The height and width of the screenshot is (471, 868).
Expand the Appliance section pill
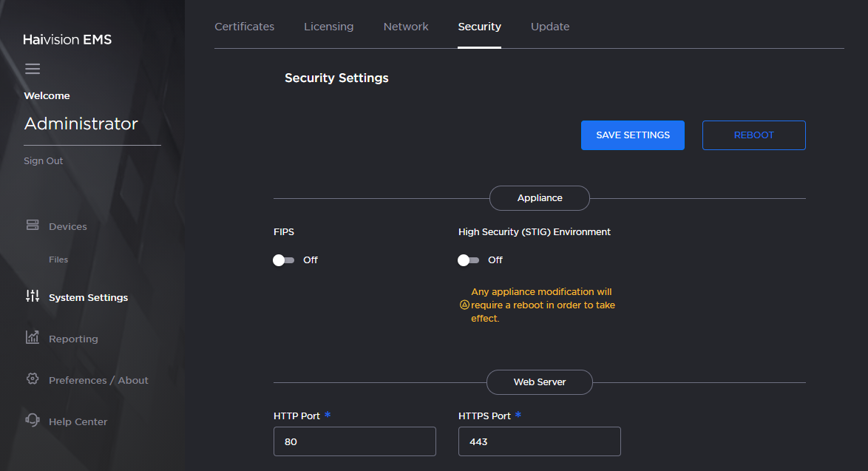pos(539,197)
